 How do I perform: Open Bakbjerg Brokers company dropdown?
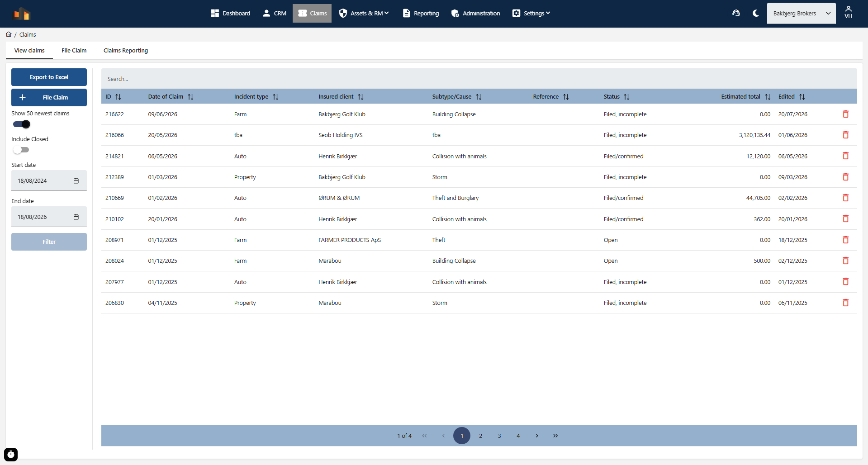801,13
